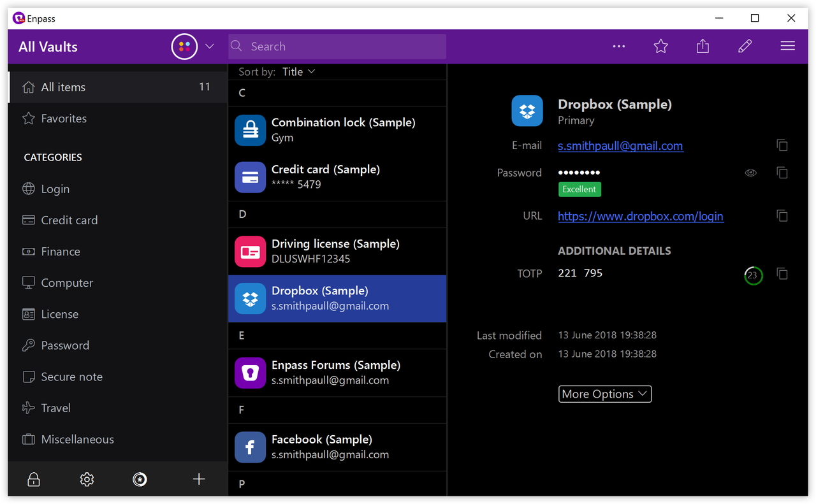Viewport: 816px width, 504px height.
Task: Add a new item with the plus icon
Action: tap(198, 479)
